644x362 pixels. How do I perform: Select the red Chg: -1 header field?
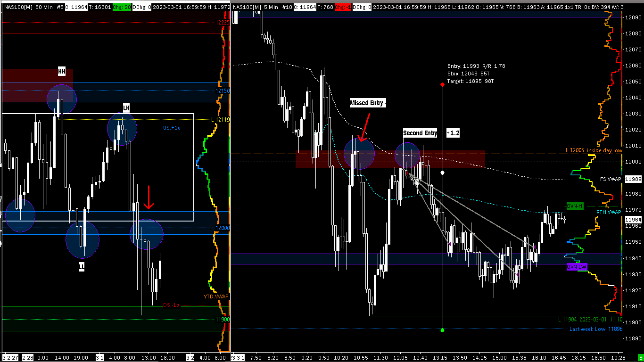point(342,8)
